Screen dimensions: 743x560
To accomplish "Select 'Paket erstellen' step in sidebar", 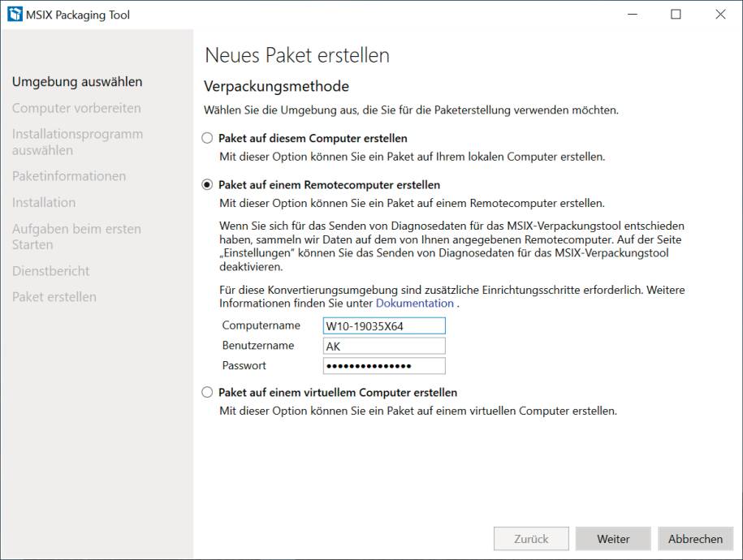I will [54, 296].
